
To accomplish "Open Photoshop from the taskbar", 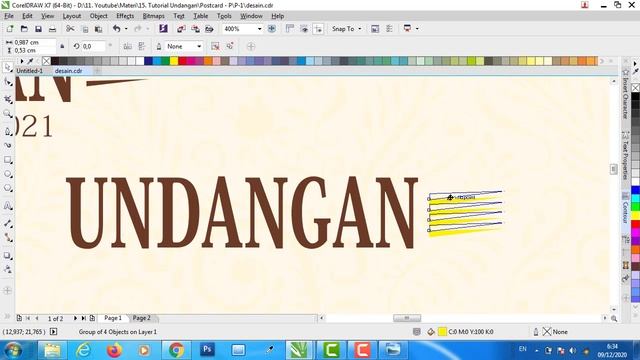I will (207, 350).
